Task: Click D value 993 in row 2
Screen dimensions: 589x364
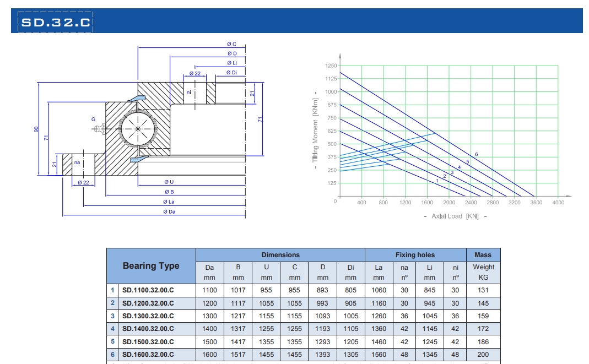Action: pos(322,303)
